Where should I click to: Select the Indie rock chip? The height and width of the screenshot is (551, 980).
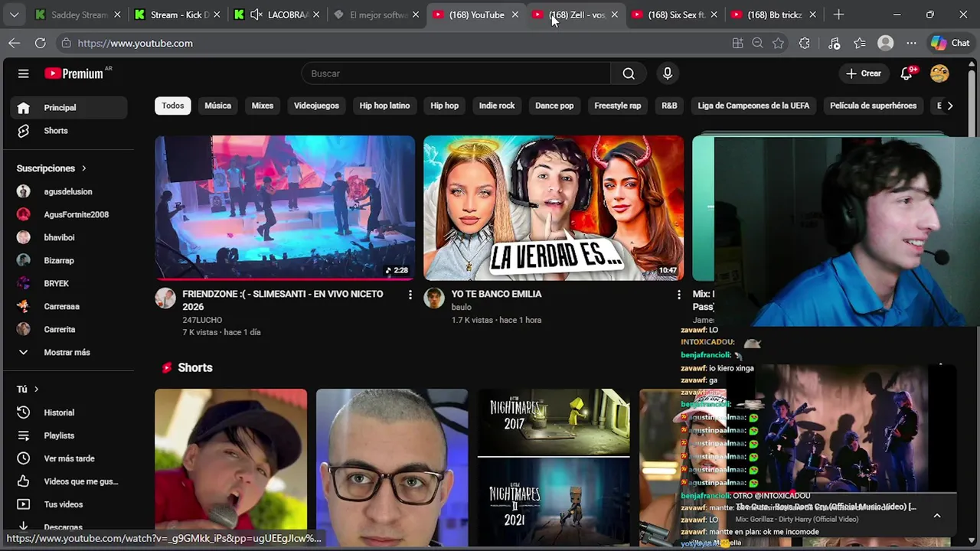pos(497,106)
